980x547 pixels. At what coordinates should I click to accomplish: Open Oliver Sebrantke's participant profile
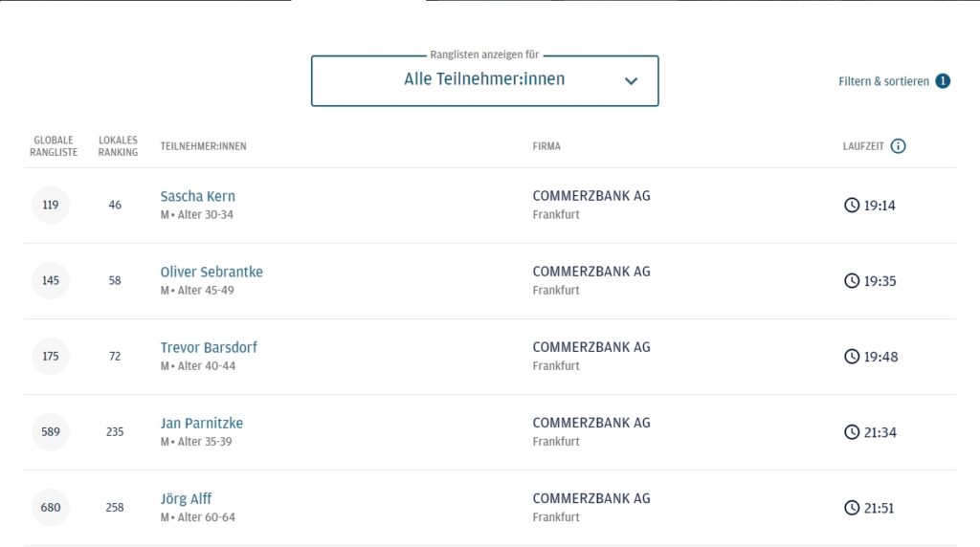212,272
